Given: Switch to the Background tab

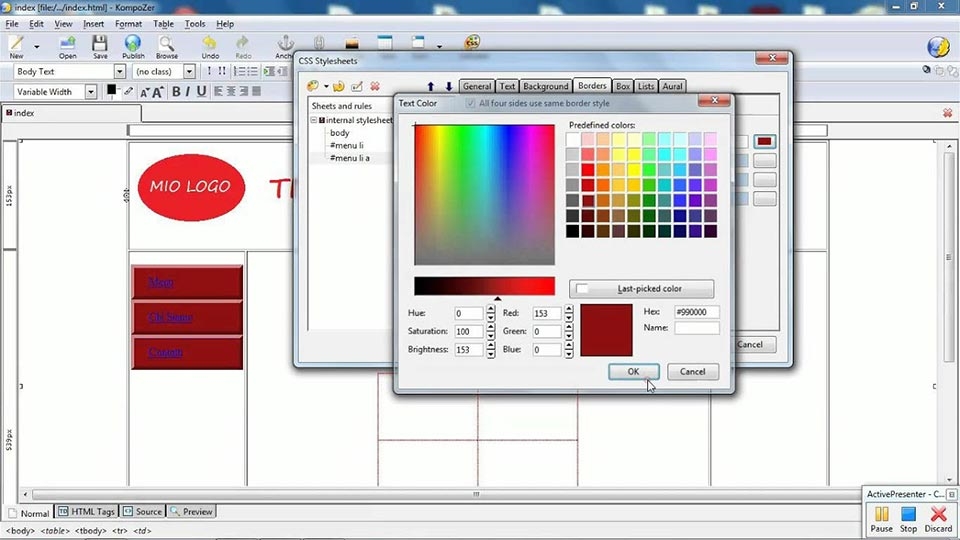Looking at the screenshot, I should click(546, 86).
